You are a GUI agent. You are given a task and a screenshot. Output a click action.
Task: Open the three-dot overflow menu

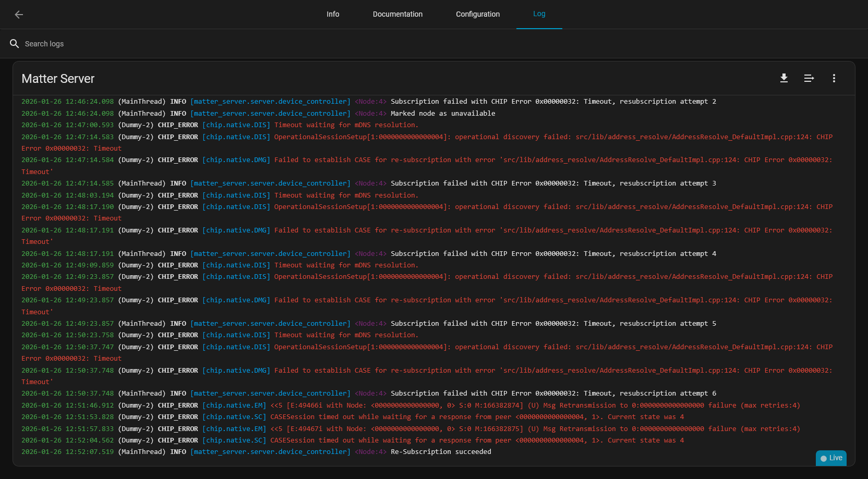pyautogui.click(x=834, y=78)
